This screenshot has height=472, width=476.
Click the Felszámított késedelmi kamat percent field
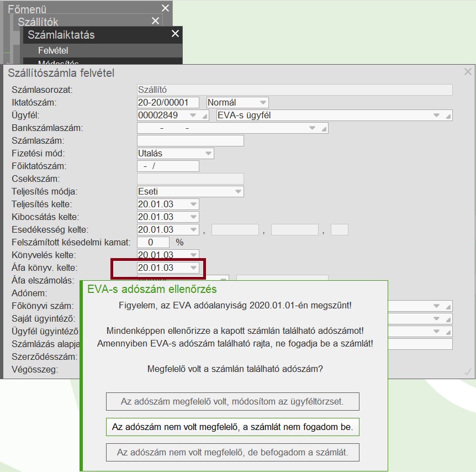[153, 242]
